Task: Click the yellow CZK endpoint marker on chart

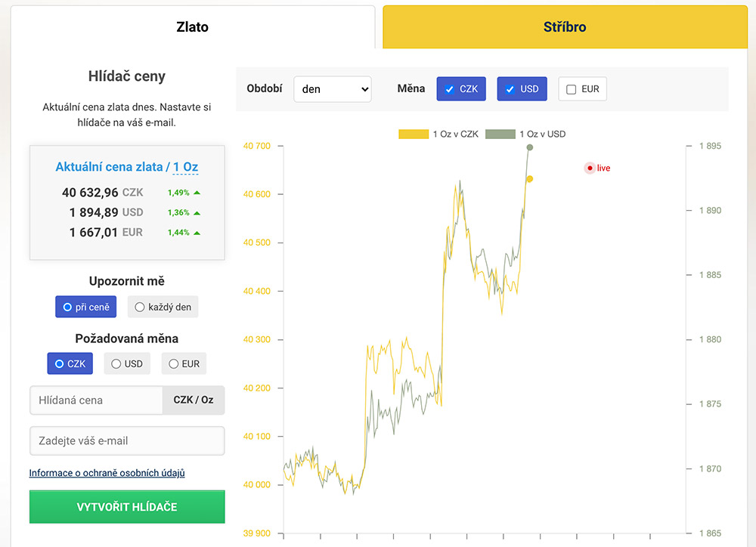Action: pos(529,179)
